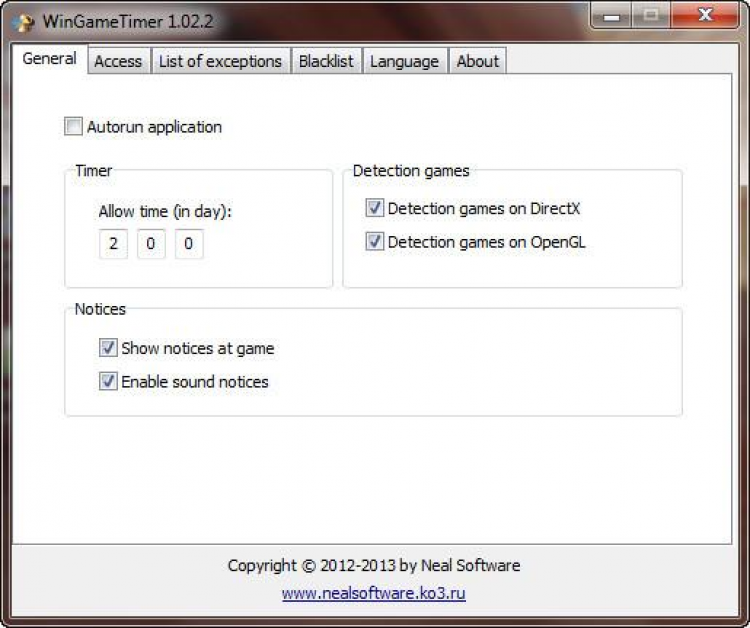Click the allowed time field showing 2
The width and height of the screenshot is (750, 628).
pyautogui.click(x=113, y=244)
